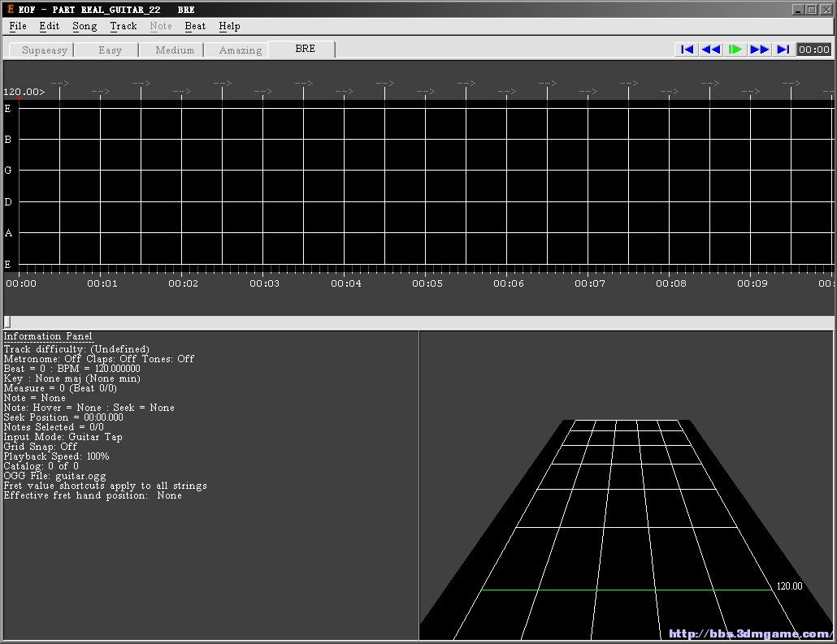Click the 00:05 timestamp on the timeline

[427, 283]
